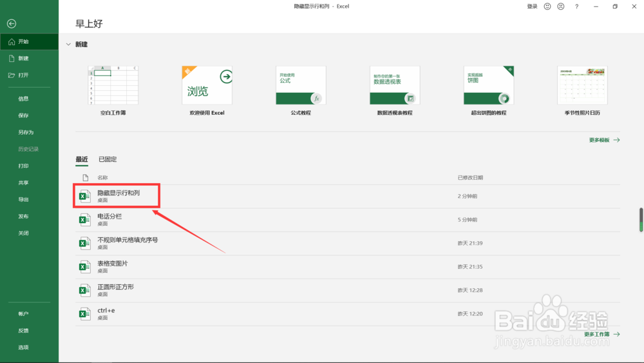The width and height of the screenshot is (644, 363).
Task: Click Excel file icon for 表格变图片
Action: pos(84,267)
